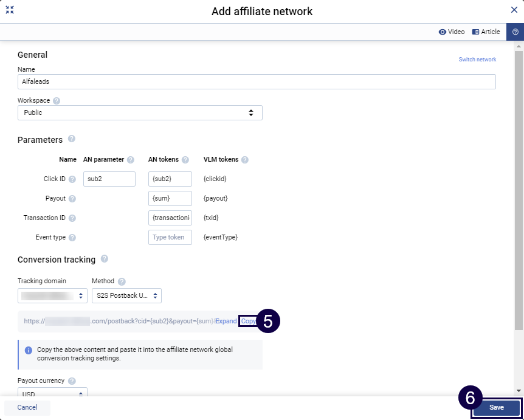
Task: Click the question mark help button in header
Action: (515, 32)
